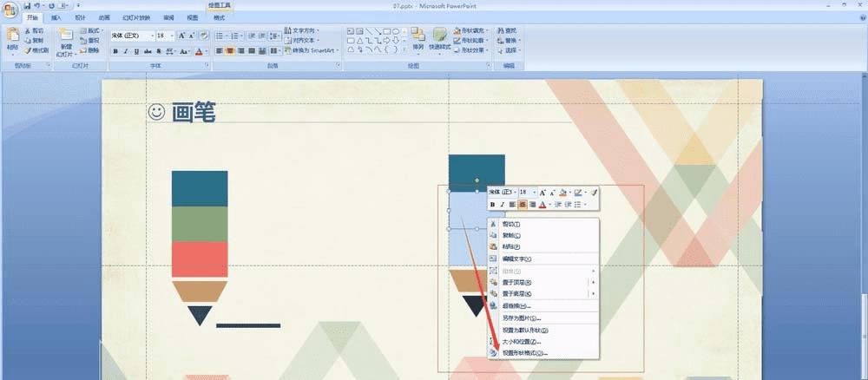This screenshot has width=868, height=380.
Task: Choose Hyperlink (超链接) in context menu
Action: 543,306
